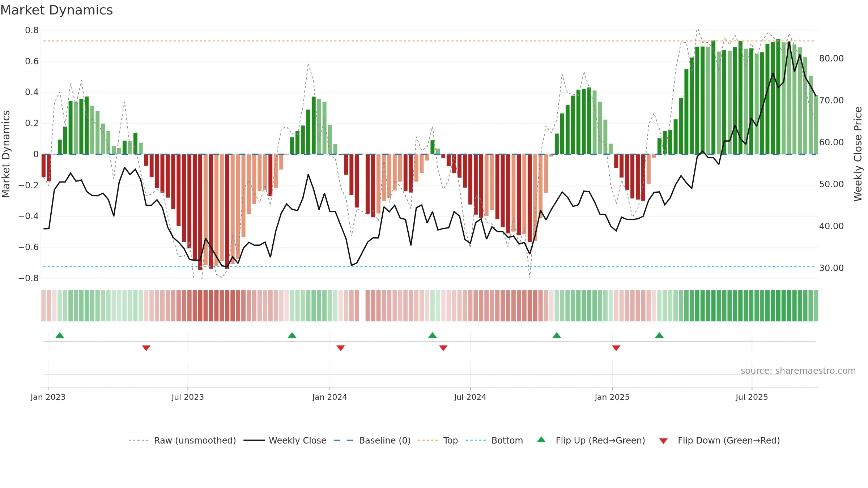Toggle the Raw (unsmoothed) legend entry
868x488 pixels.
pos(182,440)
